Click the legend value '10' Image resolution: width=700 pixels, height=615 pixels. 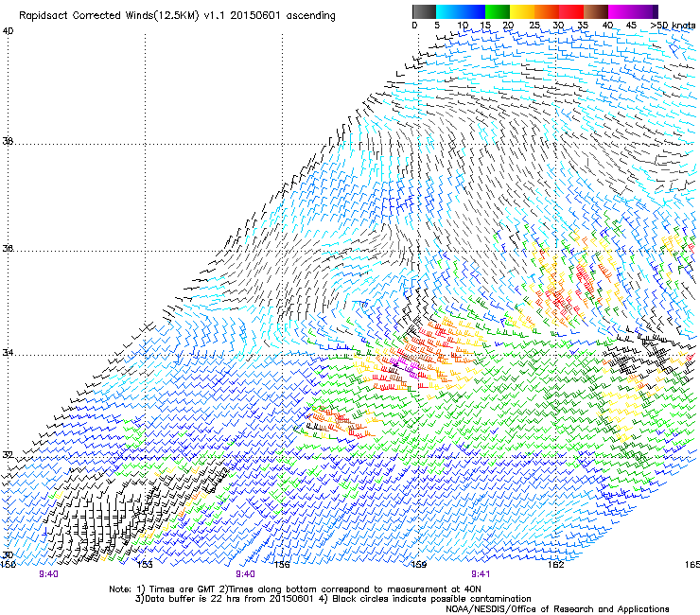pos(463,26)
